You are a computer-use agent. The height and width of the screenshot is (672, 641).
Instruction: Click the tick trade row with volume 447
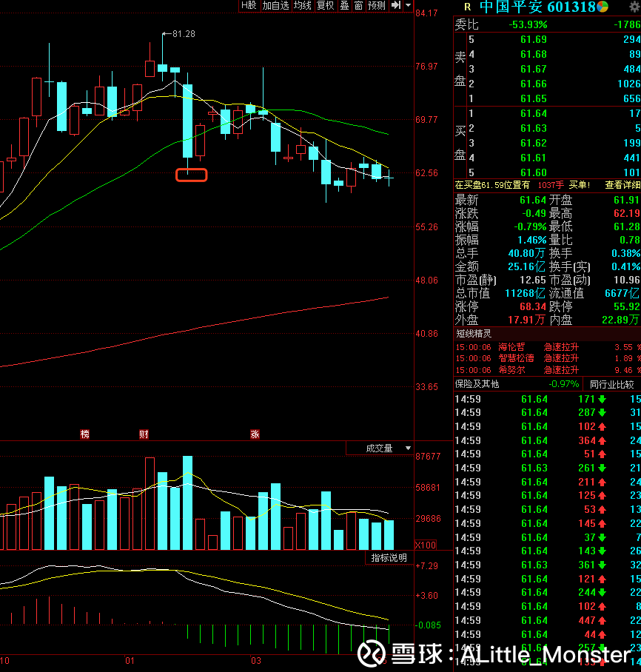[548, 621]
